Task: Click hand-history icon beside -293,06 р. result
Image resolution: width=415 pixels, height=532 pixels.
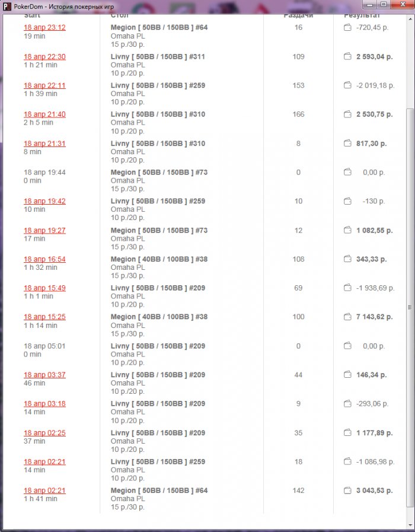Action: click(348, 404)
